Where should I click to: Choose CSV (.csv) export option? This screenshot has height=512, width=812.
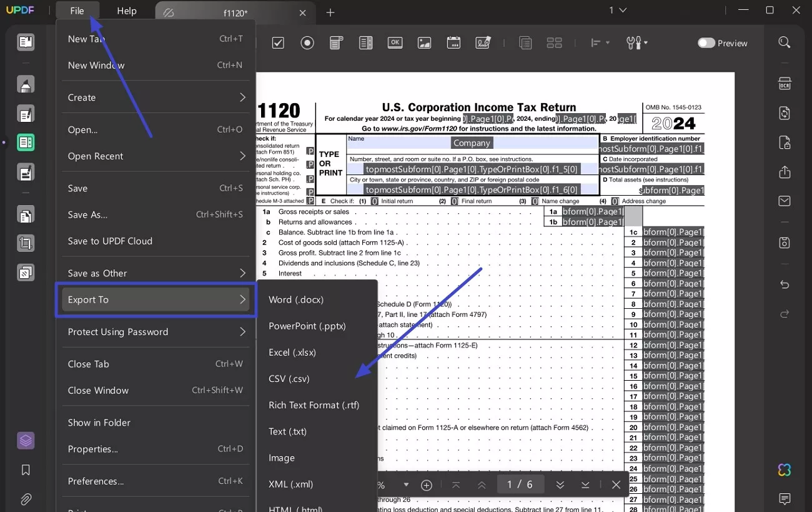(x=289, y=379)
